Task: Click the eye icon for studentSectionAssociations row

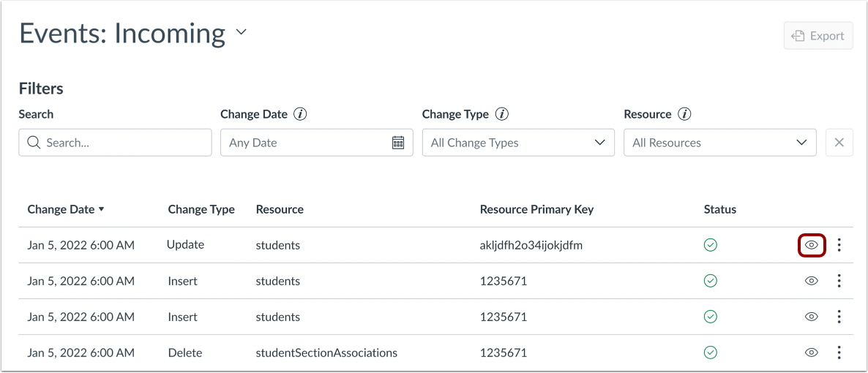Action: 811,353
